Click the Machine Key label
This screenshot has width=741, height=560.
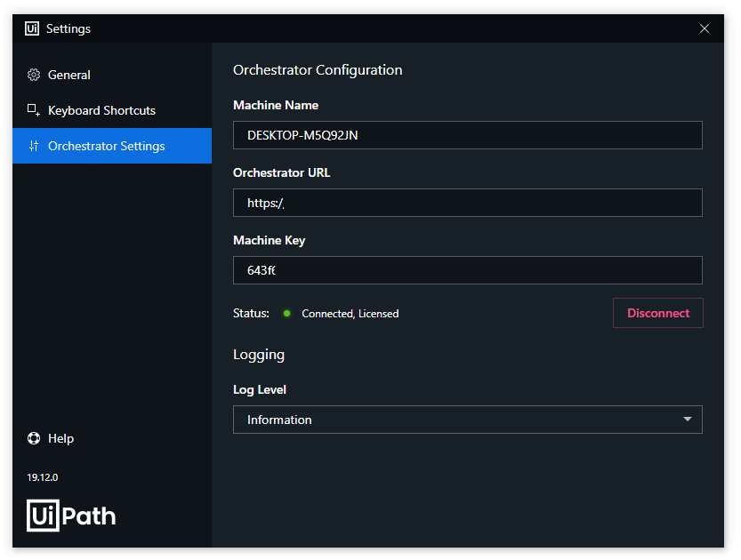[x=270, y=240]
